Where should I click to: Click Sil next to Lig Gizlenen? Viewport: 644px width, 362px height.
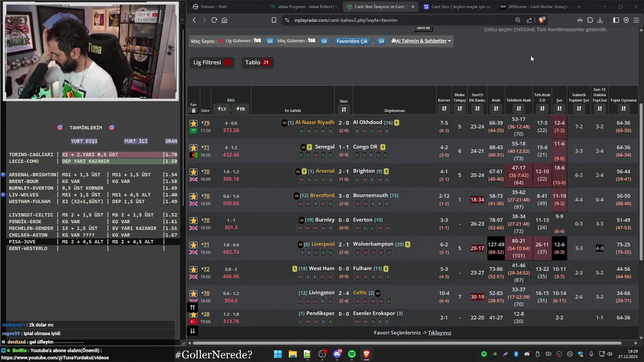pos(270,41)
